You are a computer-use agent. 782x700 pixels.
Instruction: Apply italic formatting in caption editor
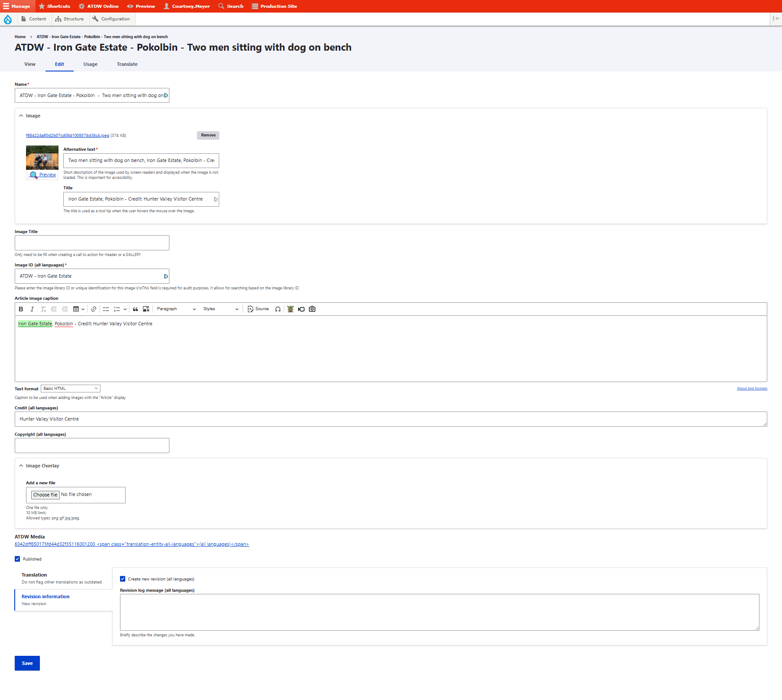[x=32, y=309]
